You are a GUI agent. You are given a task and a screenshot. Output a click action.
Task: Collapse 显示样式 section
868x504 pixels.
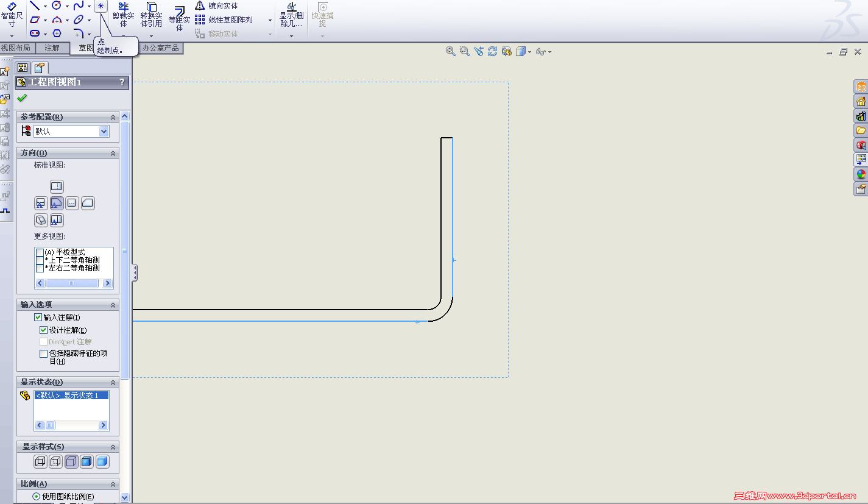113,447
